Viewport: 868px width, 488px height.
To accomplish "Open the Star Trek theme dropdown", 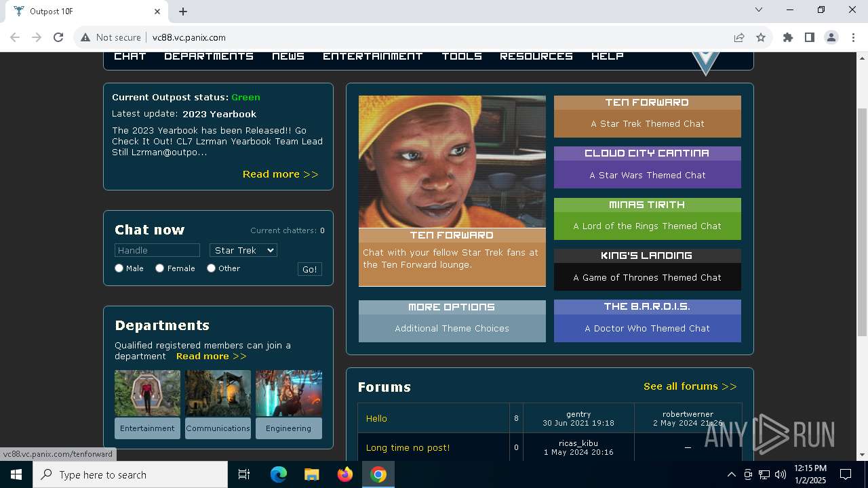I will (243, 250).
